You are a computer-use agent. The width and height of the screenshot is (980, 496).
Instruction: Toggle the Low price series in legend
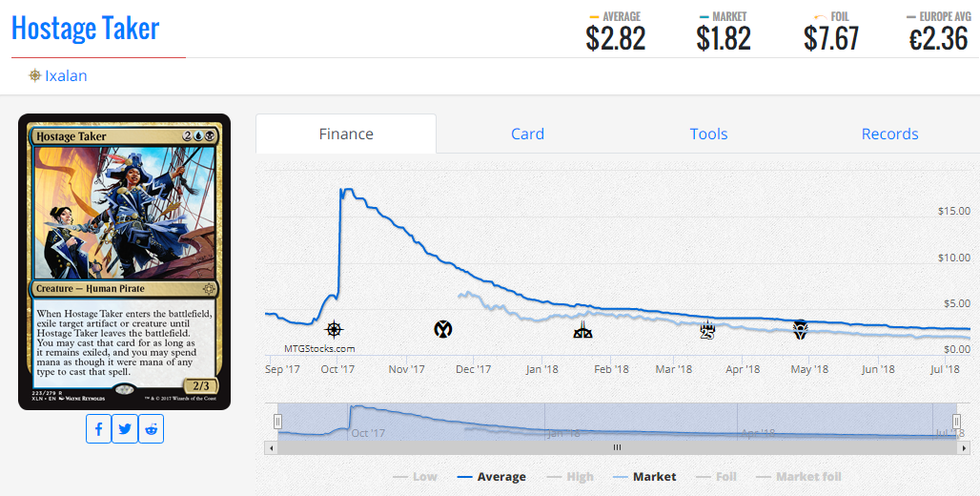pos(415,477)
